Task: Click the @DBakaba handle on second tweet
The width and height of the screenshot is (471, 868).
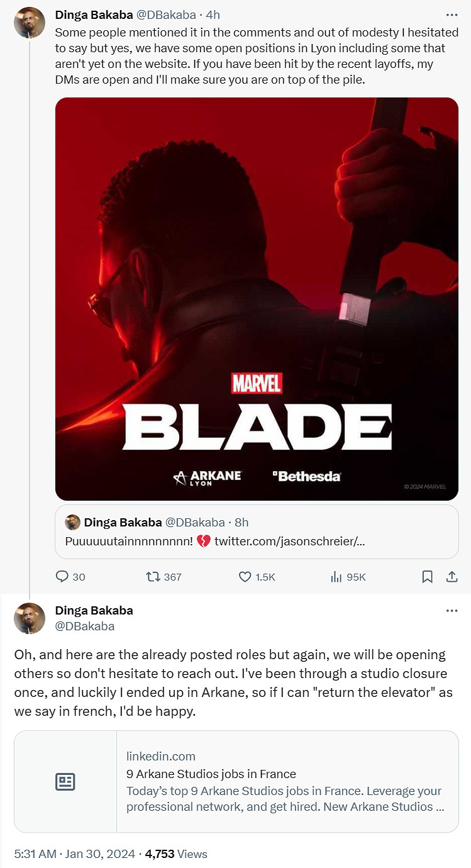Action: (85, 626)
